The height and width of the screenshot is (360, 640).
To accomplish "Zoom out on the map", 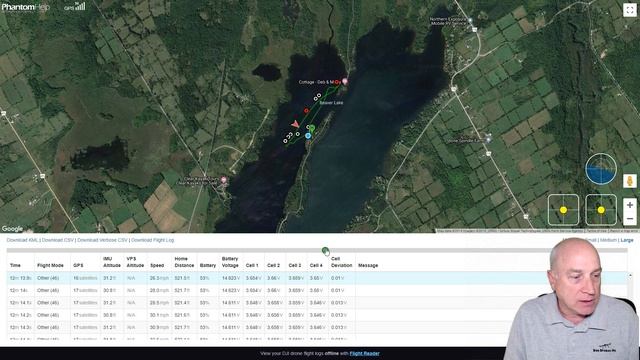I will point(629,219).
